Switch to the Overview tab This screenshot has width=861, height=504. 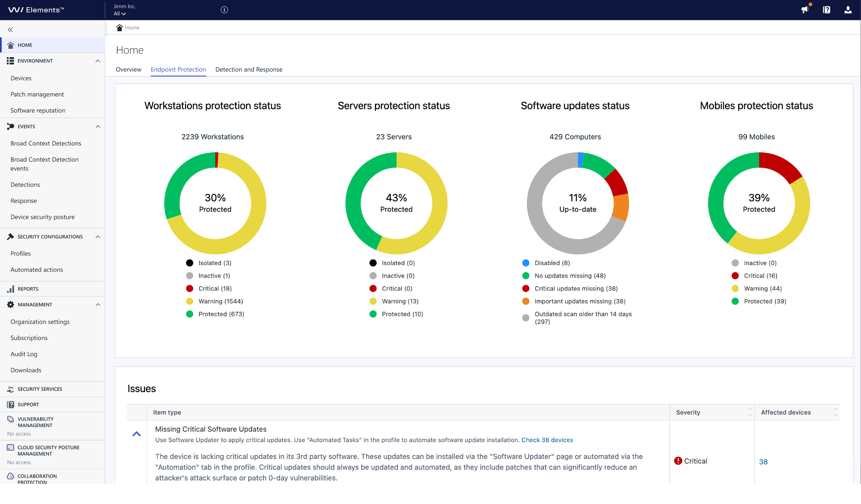(x=128, y=70)
